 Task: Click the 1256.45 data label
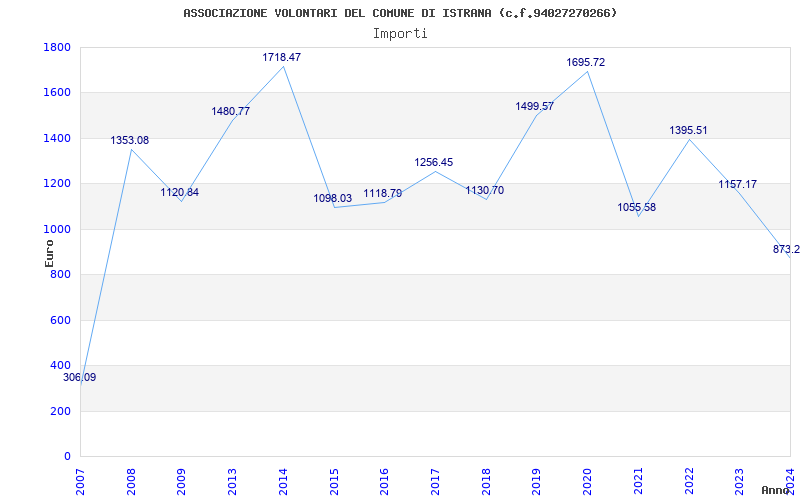click(x=434, y=163)
